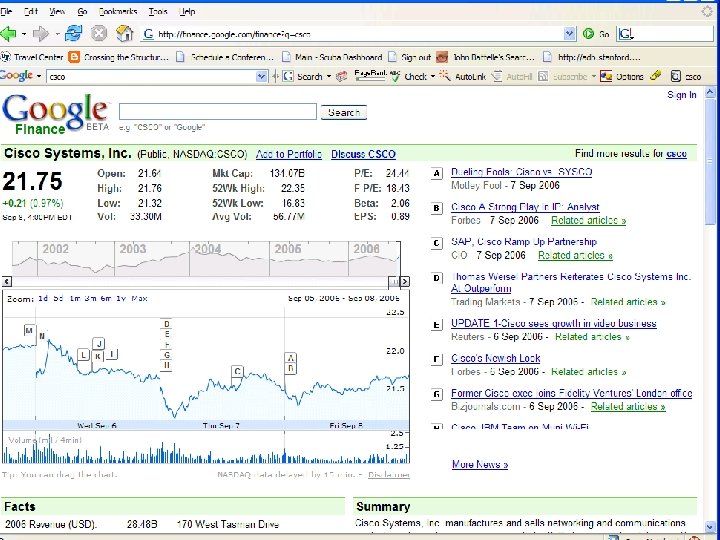Open the File menu
Image resolution: width=720 pixels, height=540 pixels.
pos(6,11)
